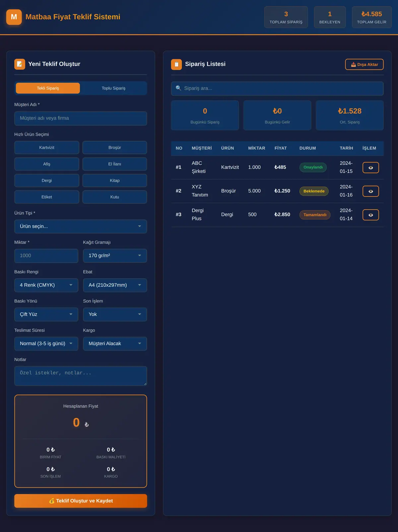Click the Onaylandı status badge
This screenshot has height=532, width=398.
coord(313,167)
